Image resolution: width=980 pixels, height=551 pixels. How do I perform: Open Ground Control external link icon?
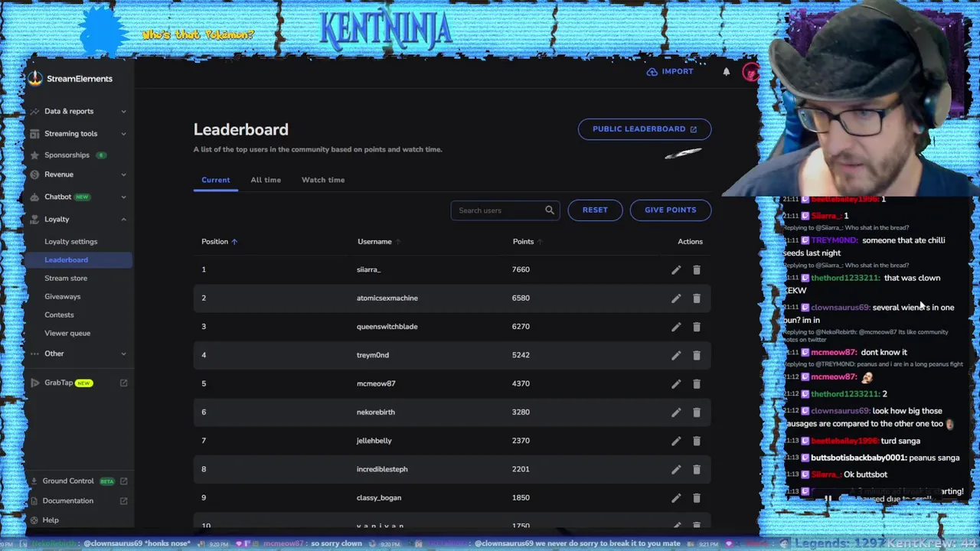point(123,481)
